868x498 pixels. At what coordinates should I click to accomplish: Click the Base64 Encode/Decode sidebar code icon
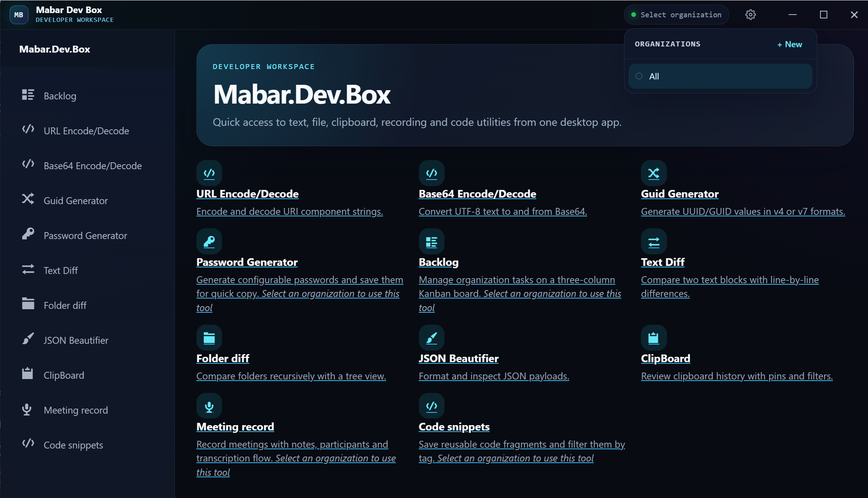pyautogui.click(x=28, y=164)
